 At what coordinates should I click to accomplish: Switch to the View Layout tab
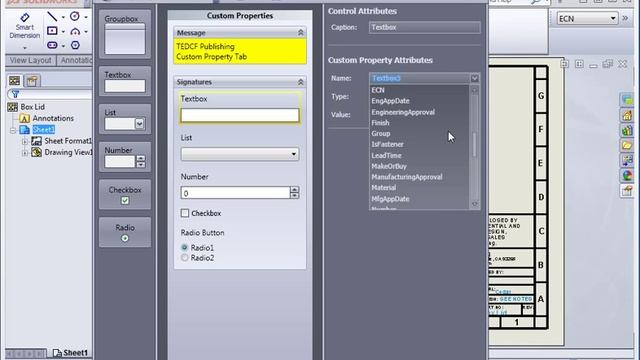(31, 60)
